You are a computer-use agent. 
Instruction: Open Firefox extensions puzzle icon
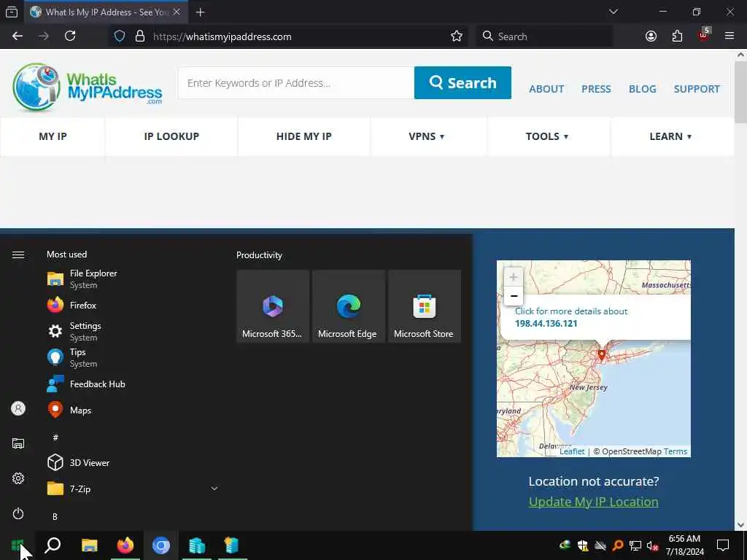tap(677, 36)
